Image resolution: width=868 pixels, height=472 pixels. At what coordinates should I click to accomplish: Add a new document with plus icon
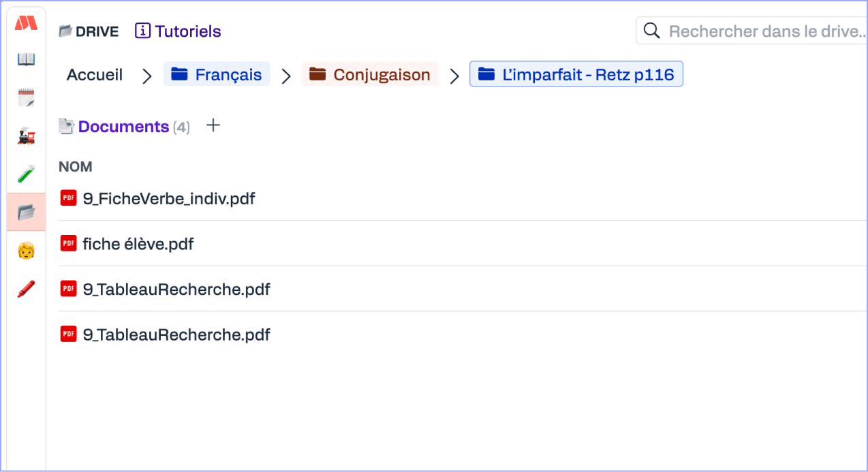[213, 125]
